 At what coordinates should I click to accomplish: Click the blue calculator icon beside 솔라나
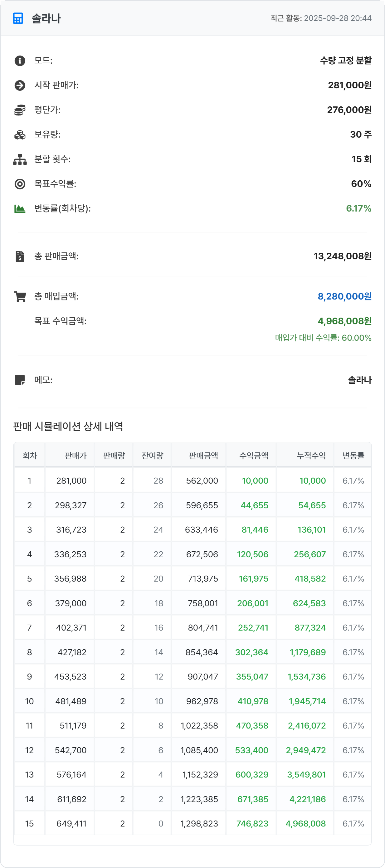[x=18, y=18]
